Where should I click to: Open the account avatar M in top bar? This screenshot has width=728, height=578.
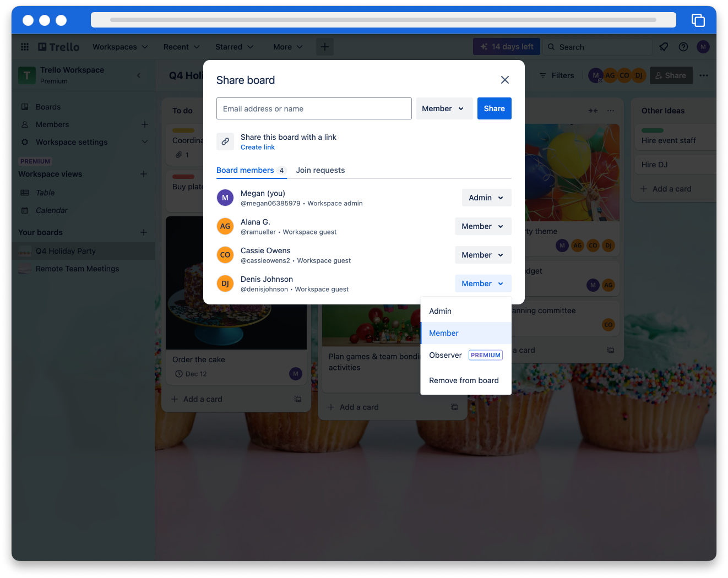coord(703,47)
